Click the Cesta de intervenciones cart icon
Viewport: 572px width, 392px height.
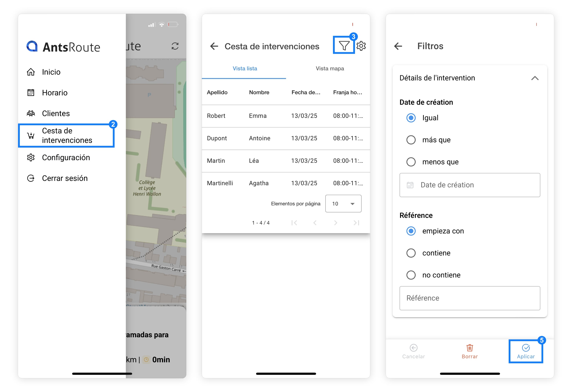(x=31, y=135)
